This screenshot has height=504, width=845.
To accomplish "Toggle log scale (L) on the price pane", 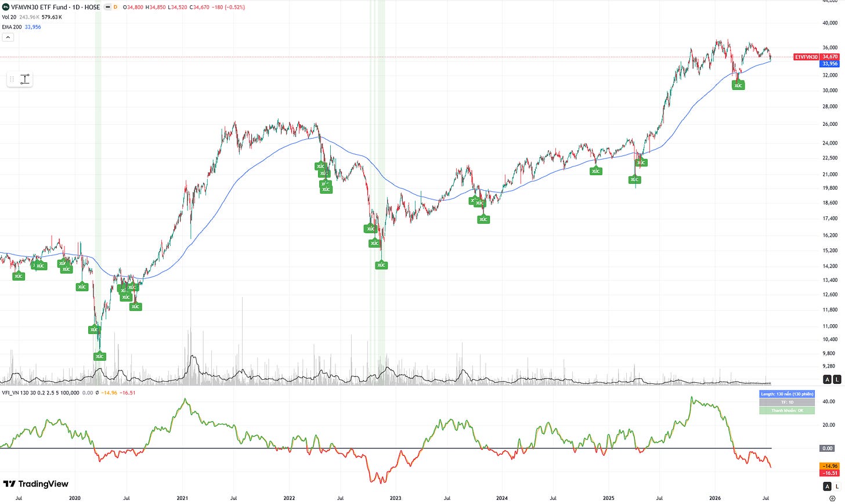I will pos(837,379).
